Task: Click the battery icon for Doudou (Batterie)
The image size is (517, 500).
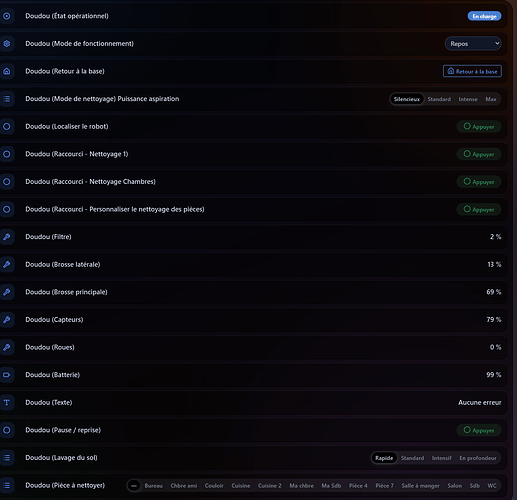Action: point(7,375)
